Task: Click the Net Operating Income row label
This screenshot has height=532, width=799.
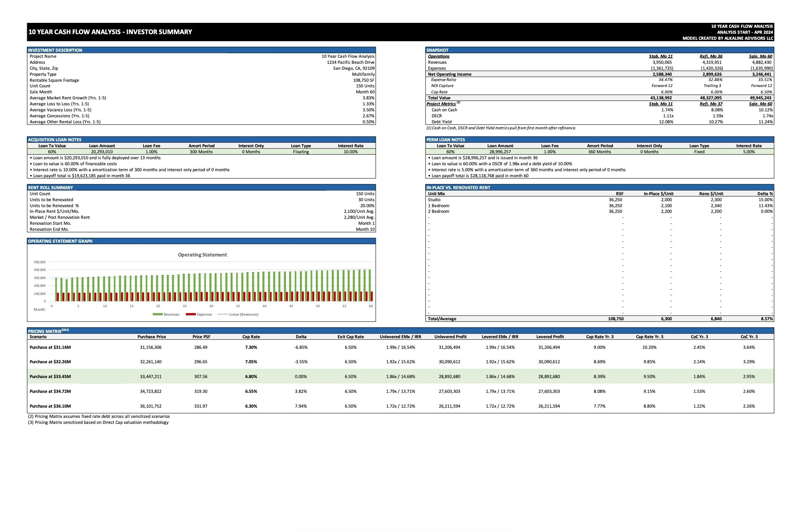Action: 449,74
